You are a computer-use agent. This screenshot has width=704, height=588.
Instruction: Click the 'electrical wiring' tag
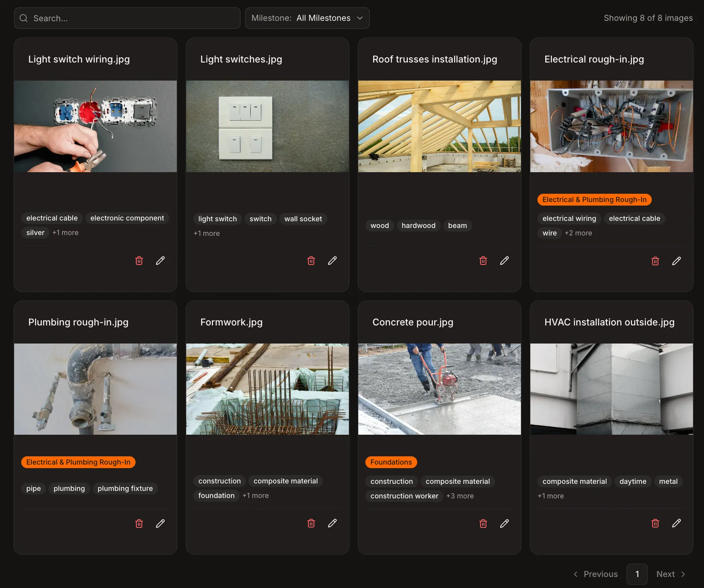click(x=569, y=219)
